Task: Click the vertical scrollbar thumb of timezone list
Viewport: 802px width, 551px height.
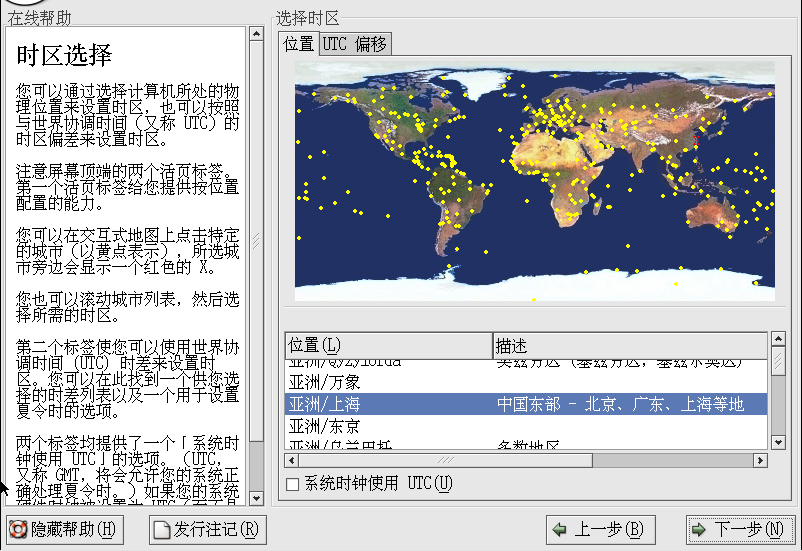Action: pos(778,361)
